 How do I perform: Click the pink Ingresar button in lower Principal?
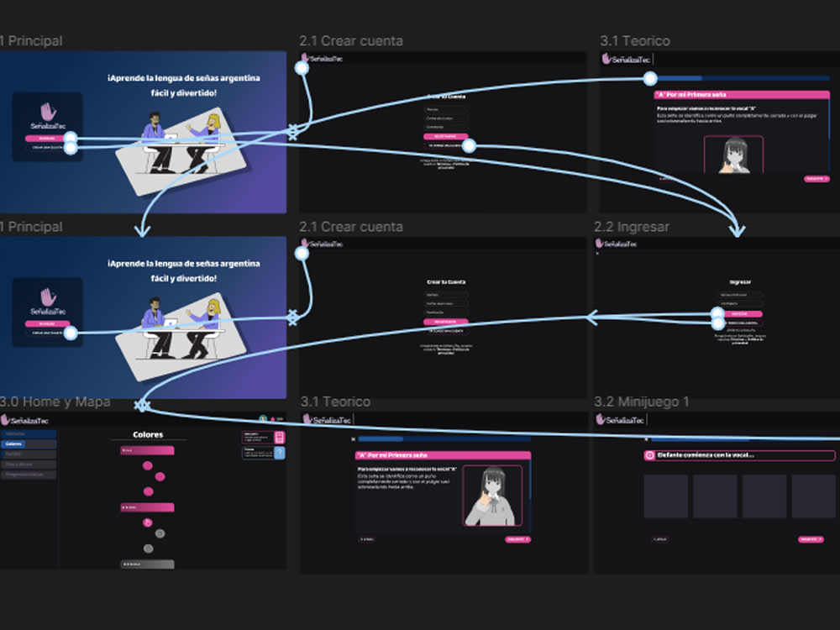(47, 323)
